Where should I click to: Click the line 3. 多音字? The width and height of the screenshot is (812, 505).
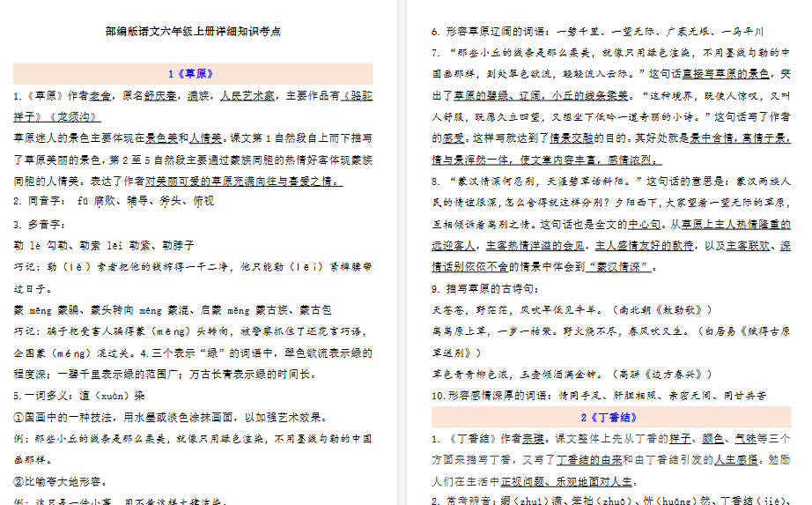coord(40,225)
